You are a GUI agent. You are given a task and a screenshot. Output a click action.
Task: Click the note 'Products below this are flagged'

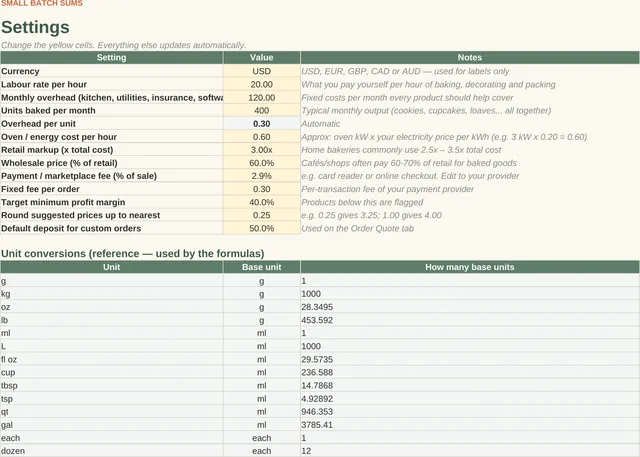click(362, 202)
